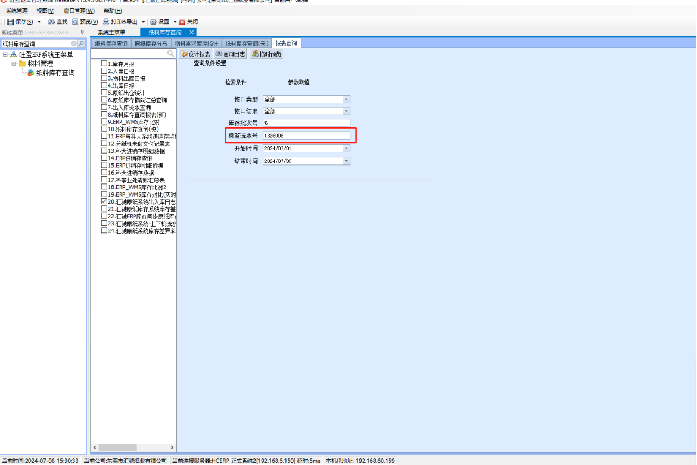Viewport: 697px width, 465px height.
Task: Click the red Close toolbar icon
Action: click(182, 22)
